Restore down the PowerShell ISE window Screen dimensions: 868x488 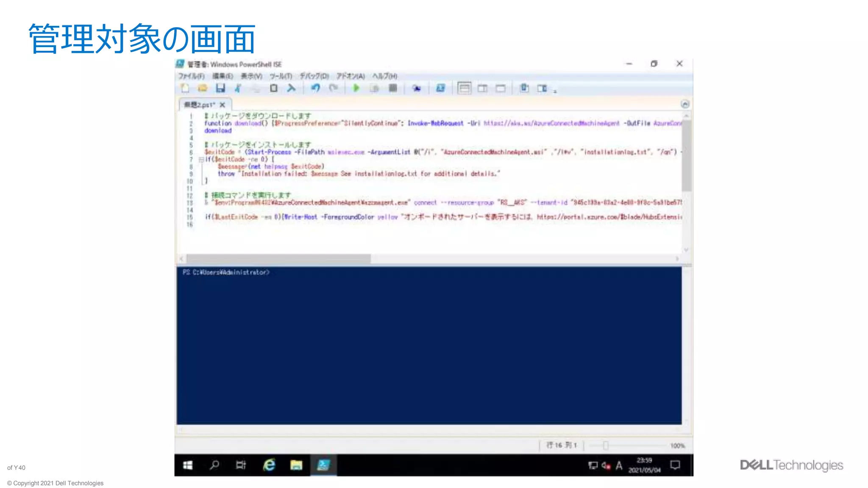654,64
